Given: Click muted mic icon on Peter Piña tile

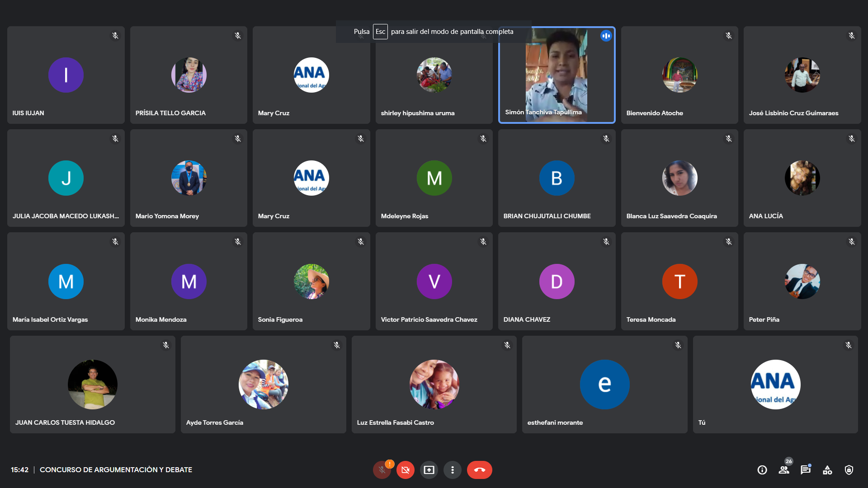Looking at the screenshot, I should 852,242.
